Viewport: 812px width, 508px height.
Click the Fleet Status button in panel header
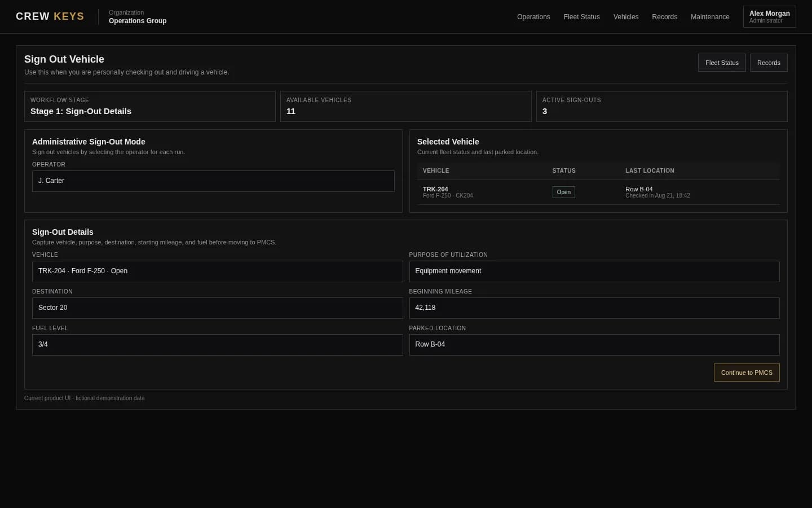[722, 63]
